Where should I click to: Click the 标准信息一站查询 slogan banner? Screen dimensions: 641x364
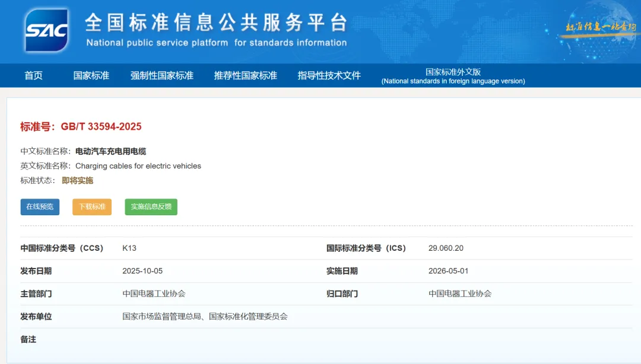click(600, 27)
